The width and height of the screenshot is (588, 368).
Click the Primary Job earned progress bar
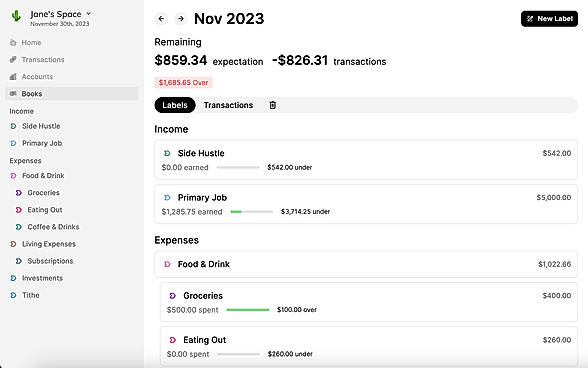click(252, 212)
